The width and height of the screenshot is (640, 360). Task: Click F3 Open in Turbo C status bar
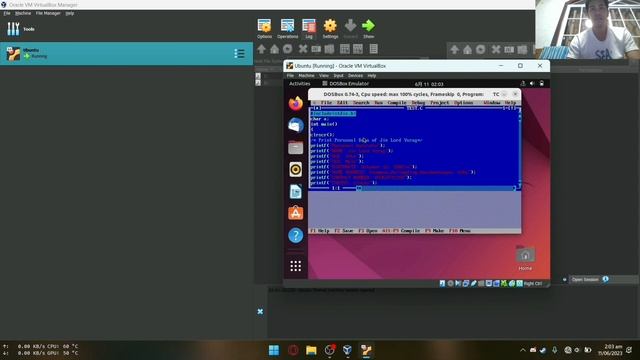[x=368, y=231]
